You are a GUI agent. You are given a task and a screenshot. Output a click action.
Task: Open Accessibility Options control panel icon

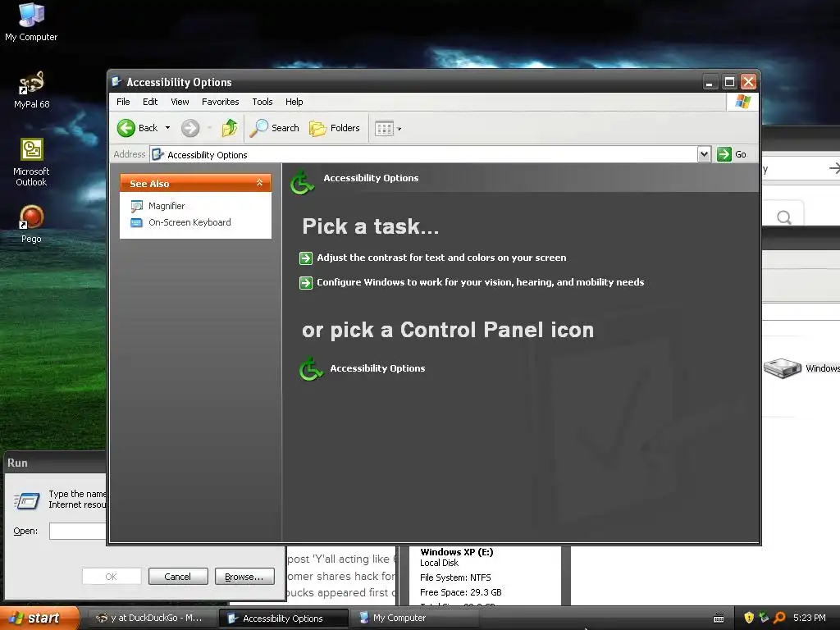pyautogui.click(x=311, y=368)
